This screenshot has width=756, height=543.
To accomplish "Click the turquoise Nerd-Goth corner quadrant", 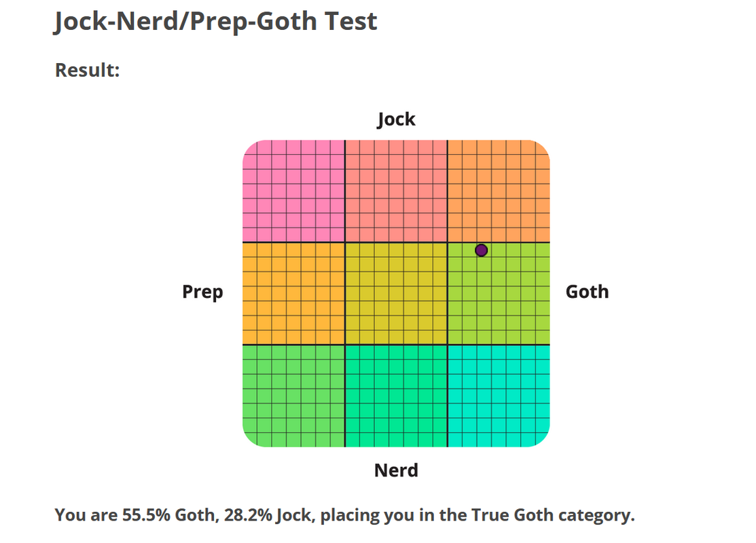I will 498,396.
